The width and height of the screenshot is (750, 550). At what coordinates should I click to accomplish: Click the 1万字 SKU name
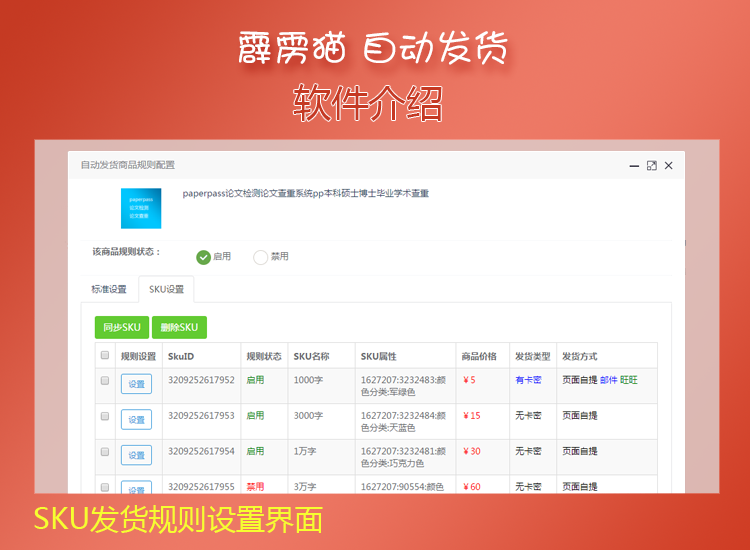tap(305, 451)
